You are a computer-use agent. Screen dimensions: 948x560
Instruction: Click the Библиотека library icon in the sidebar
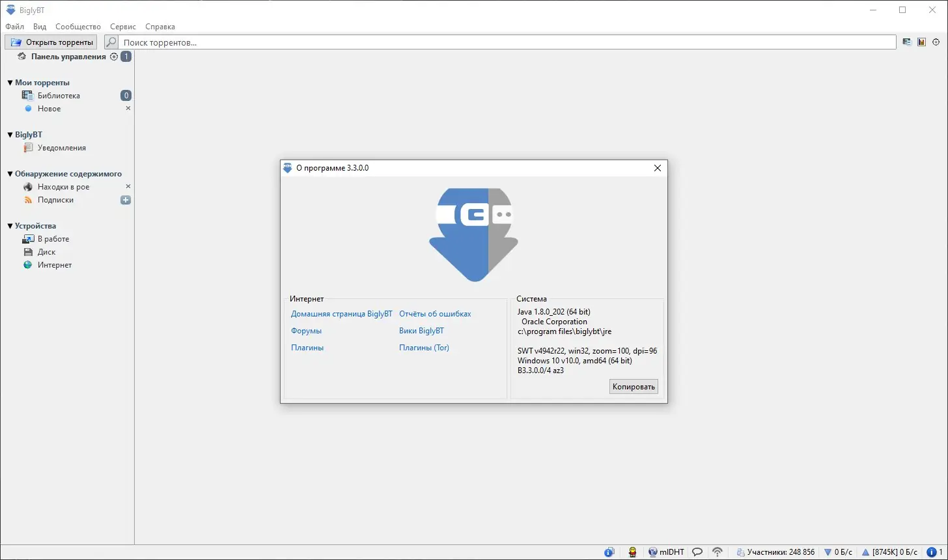point(27,96)
